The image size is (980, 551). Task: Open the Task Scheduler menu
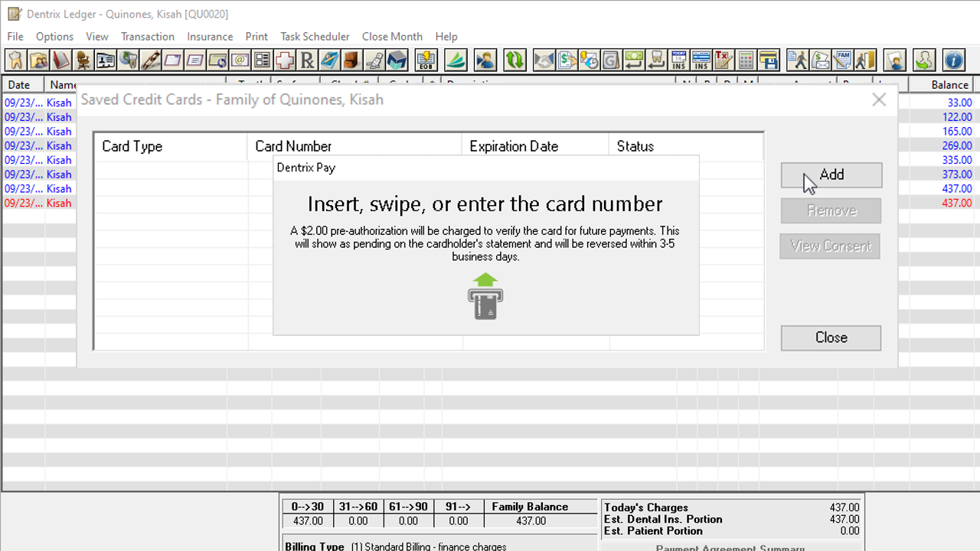[315, 37]
